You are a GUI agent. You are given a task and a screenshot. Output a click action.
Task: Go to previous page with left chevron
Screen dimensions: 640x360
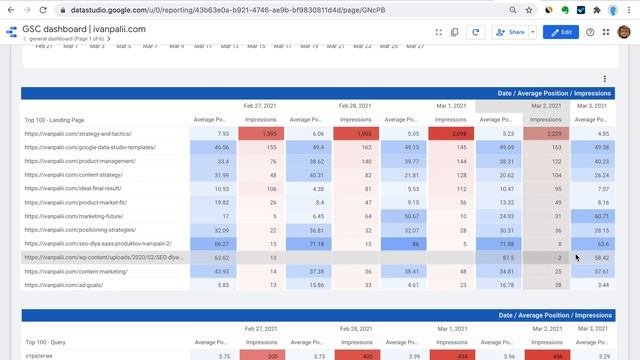[25, 39]
